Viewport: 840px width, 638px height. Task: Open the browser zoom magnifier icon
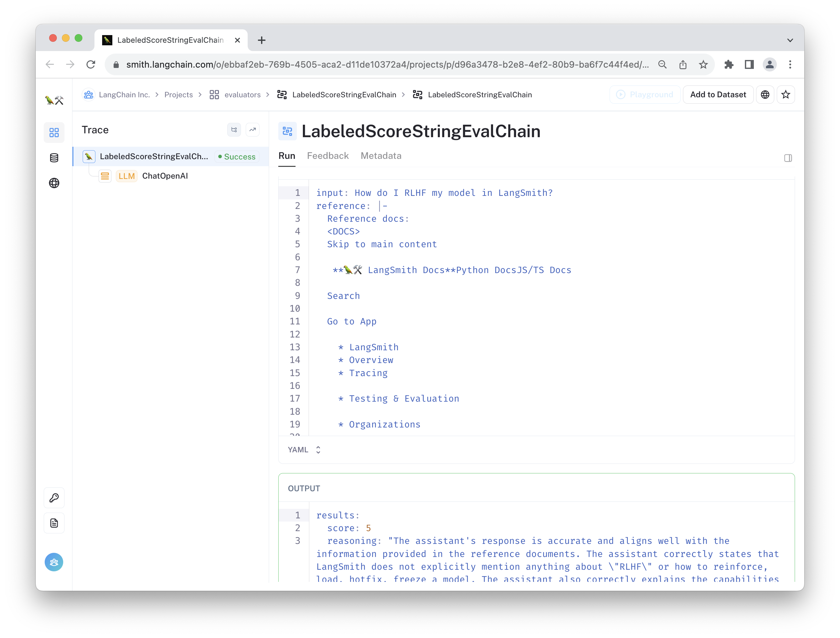coord(662,64)
